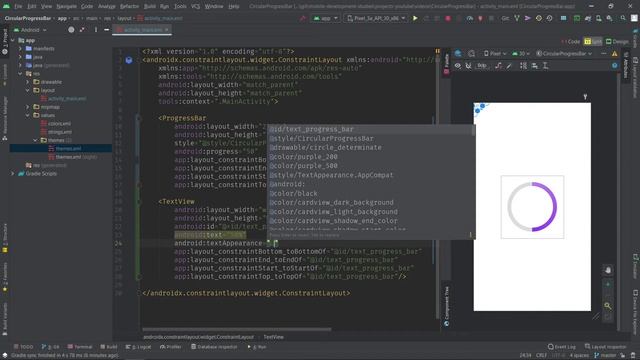Click the align icon in design toolbar
The image size is (640, 360).
pos(534,65)
